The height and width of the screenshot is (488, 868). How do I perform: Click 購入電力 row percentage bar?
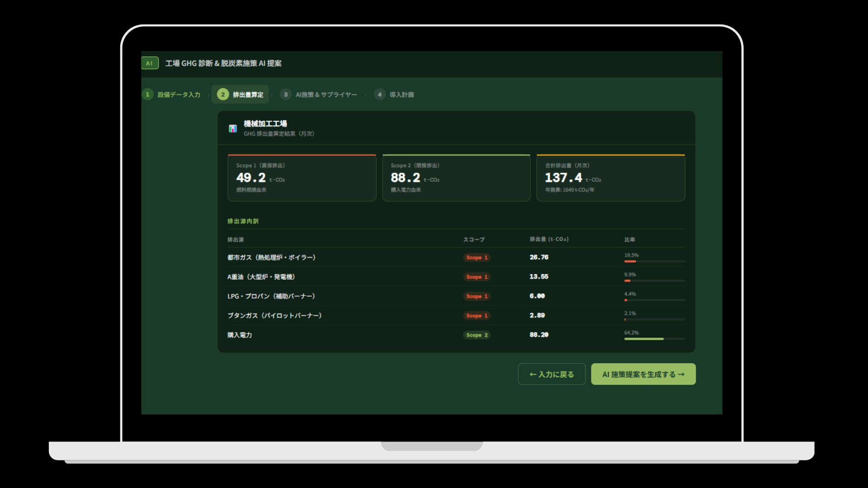pos(655,339)
